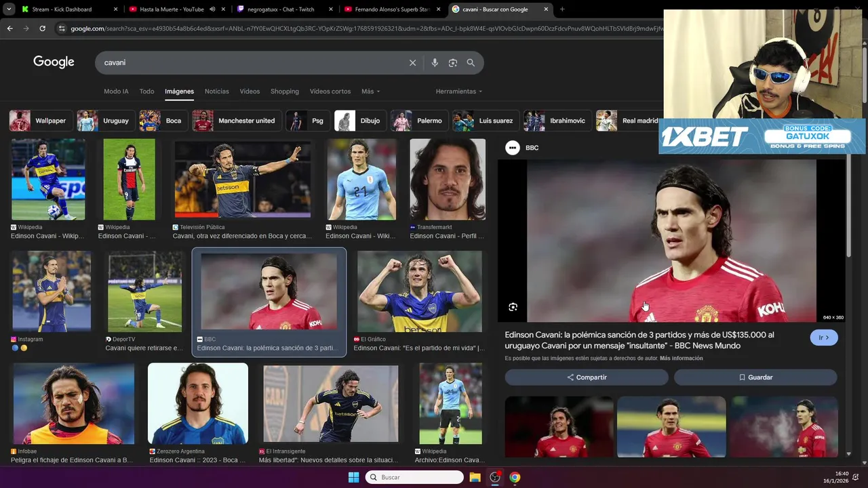Select the Luis suarez filter chip
Image resolution: width=868 pixels, height=488 pixels.
click(486, 121)
